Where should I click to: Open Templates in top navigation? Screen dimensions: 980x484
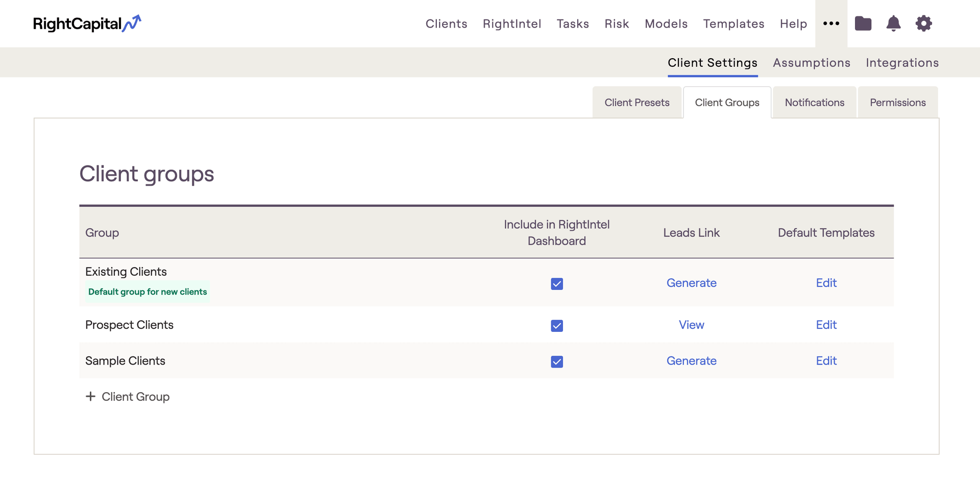coord(733,24)
